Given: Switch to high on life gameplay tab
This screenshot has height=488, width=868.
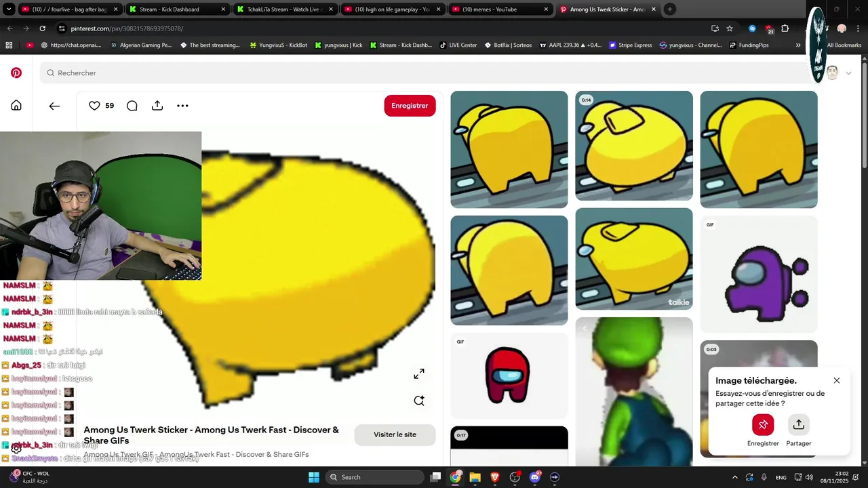Looking at the screenshot, I should click(x=392, y=9).
